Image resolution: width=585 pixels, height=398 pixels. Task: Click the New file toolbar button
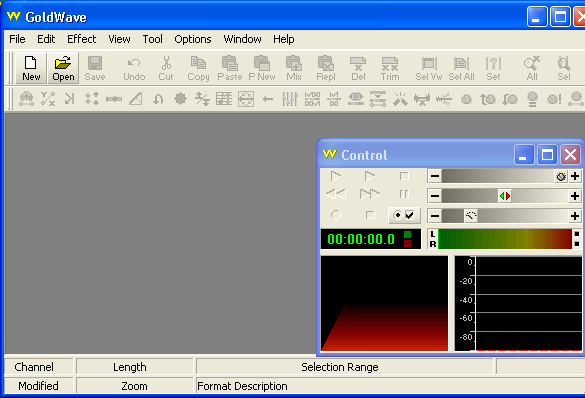click(x=31, y=68)
